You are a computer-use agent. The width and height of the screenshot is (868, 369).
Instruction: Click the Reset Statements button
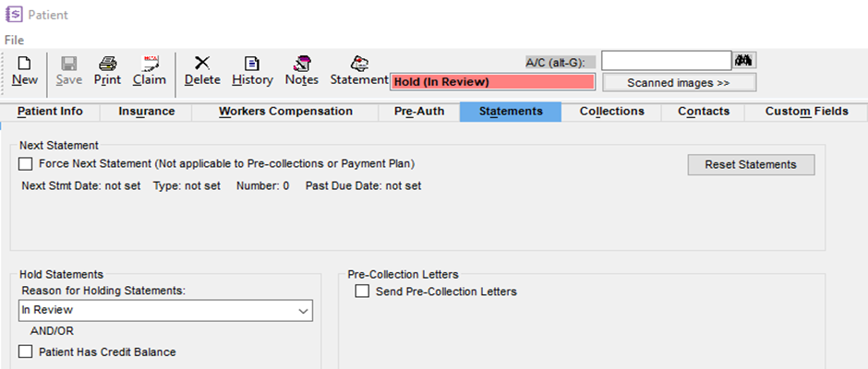point(752,164)
